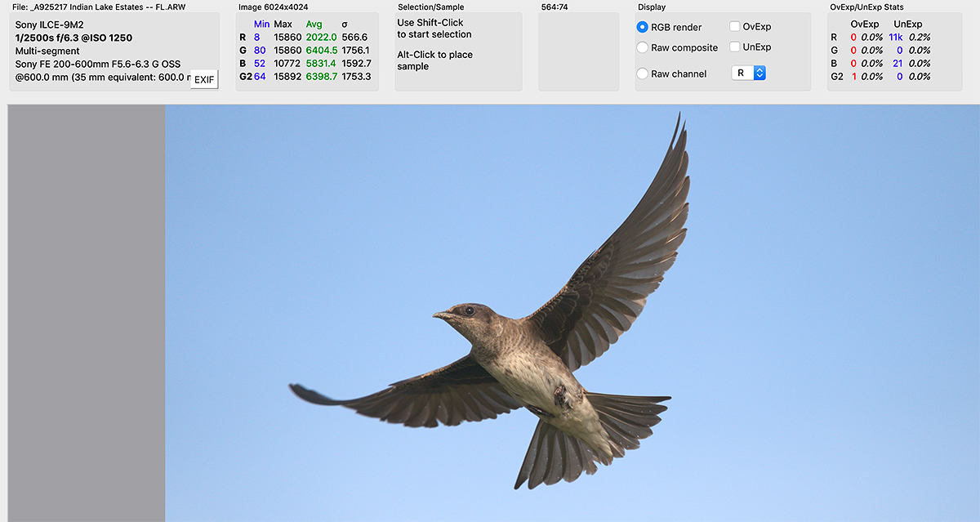The width and height of the screenshot is (980, 522).
Task: Click G2 channel minimum value 64
Action: (260, 76)
